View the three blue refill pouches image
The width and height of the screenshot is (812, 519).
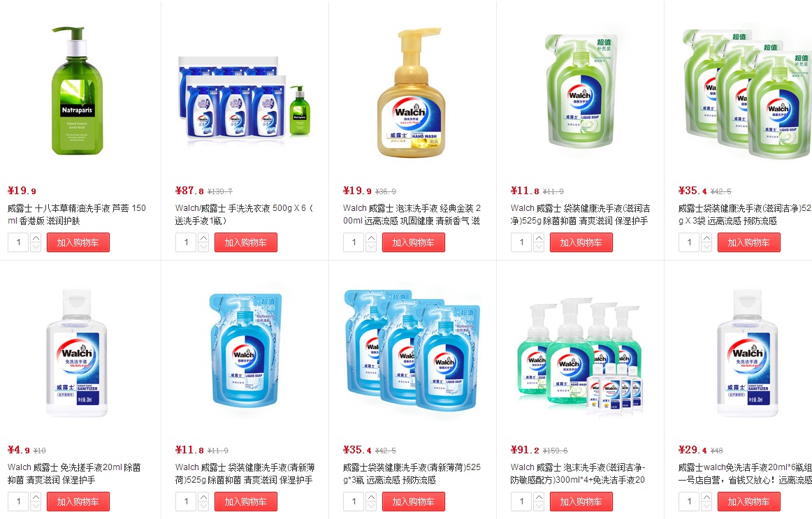point(412,351)
